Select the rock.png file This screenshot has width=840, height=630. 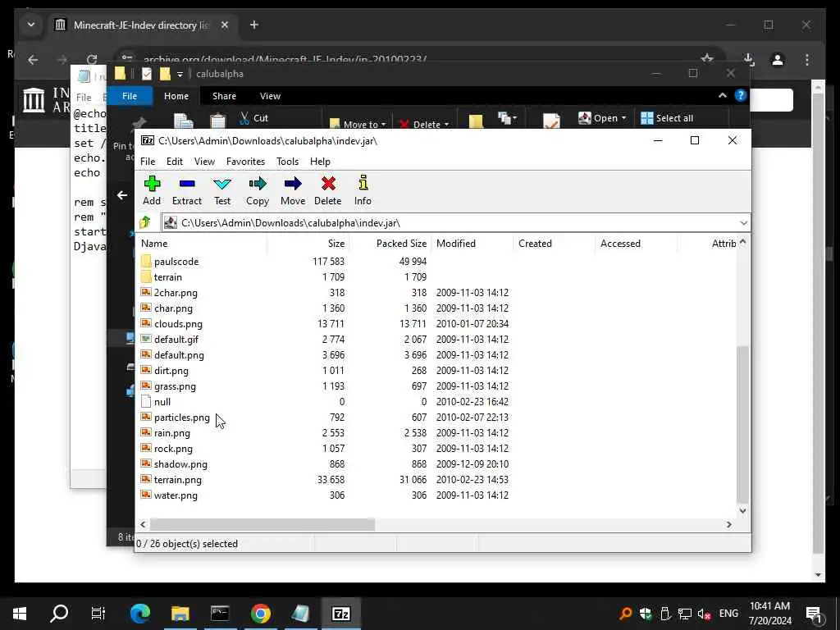tap(173, 449)
